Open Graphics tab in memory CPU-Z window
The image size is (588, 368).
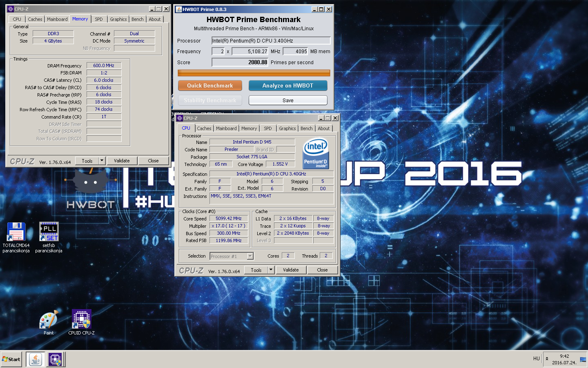[x=118, y=19]
